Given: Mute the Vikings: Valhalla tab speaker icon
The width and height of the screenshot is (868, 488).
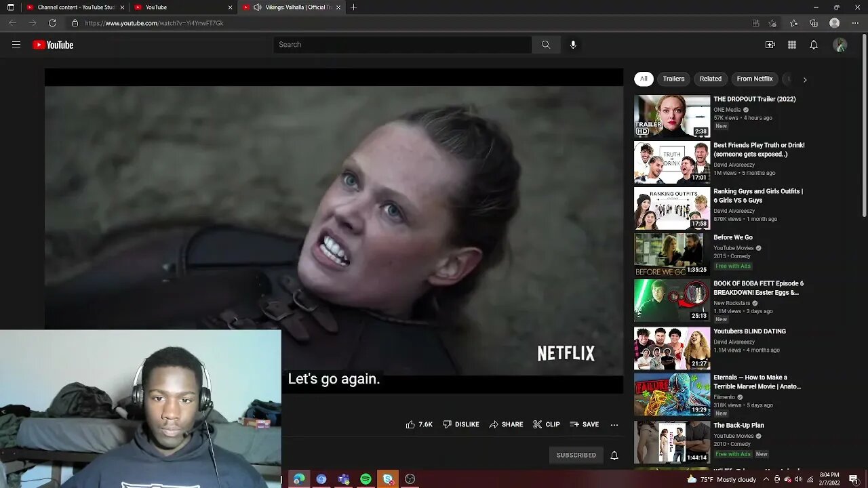Looking at the screenshot, I should tap(258, 7).
